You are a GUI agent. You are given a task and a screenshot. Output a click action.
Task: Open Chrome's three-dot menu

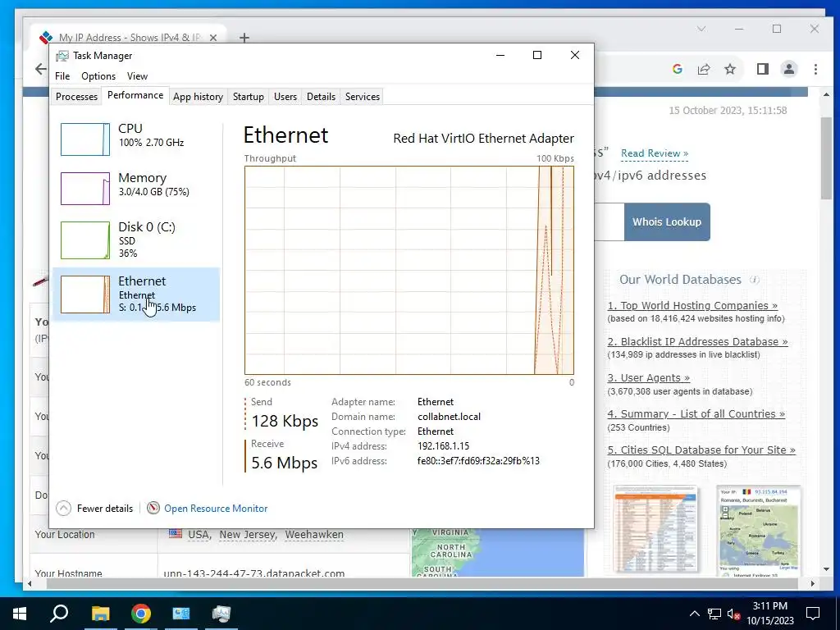pos(815,69)
